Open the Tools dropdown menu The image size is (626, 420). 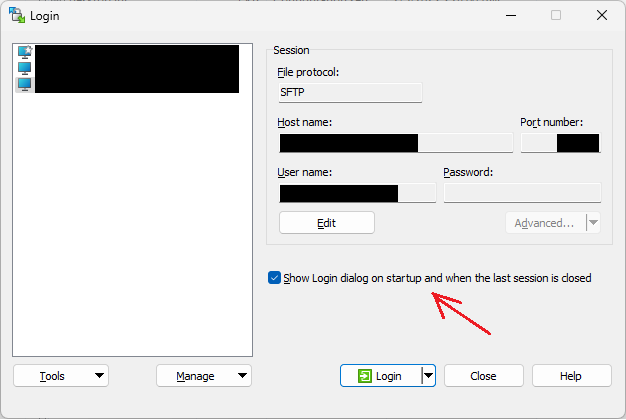(x=61, y=376)
